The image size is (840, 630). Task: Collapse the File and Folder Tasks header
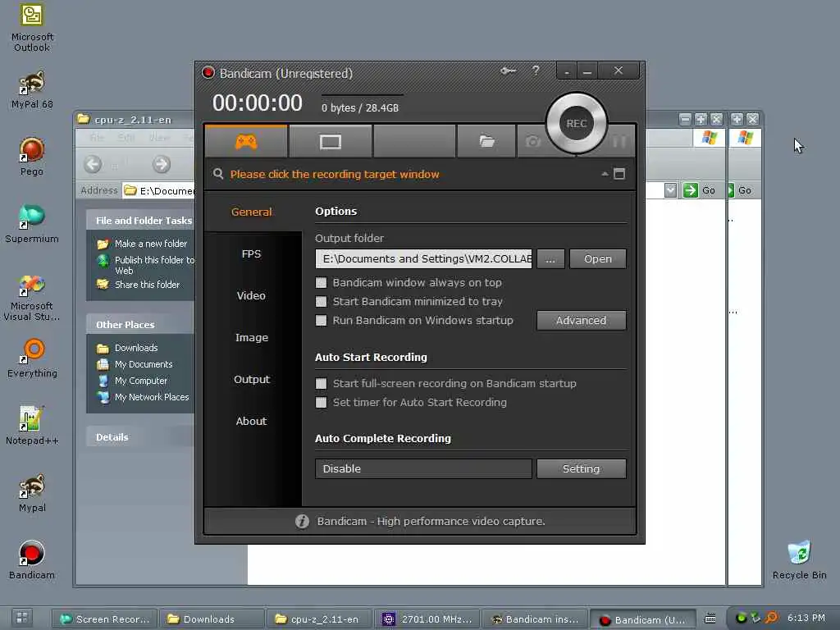click(x=140, y=220)
